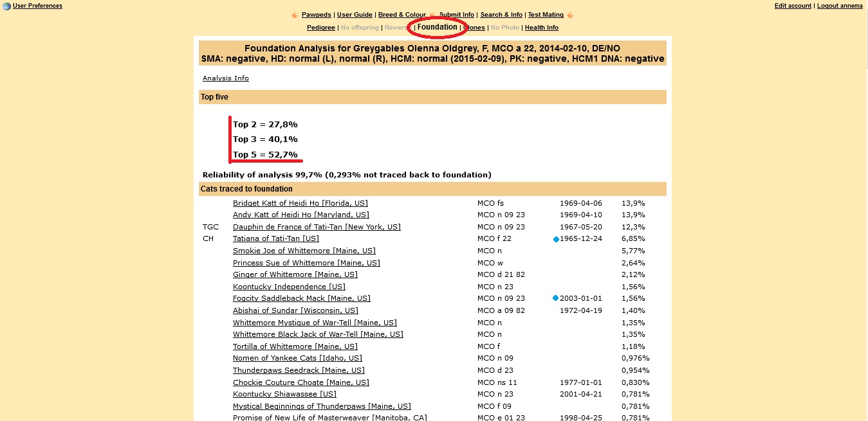Select the Top 3 = 40,1% text
This screenshot has width=868, height=421.
pyautogui.click(x=265, y=139)
